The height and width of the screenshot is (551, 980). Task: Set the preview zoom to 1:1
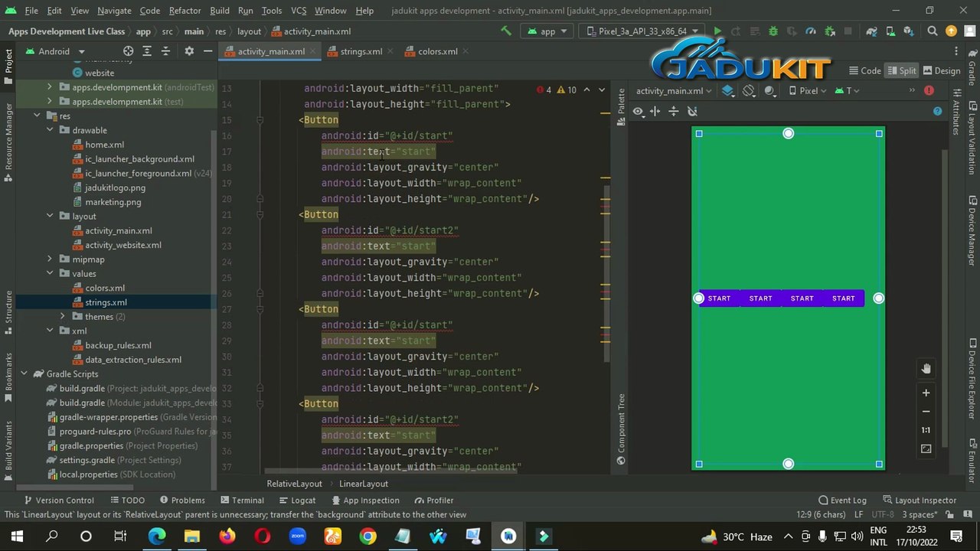coord(926,430)
